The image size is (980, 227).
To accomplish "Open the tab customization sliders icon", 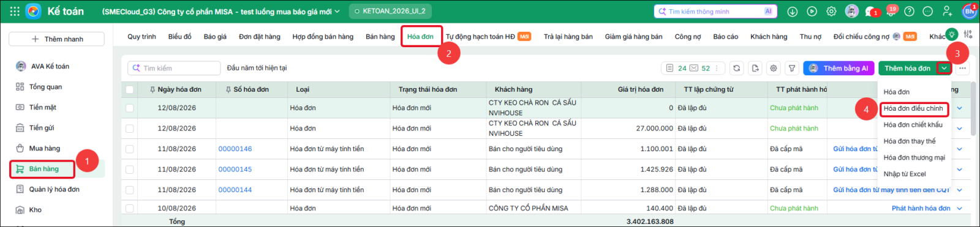I will coord(968,34).
